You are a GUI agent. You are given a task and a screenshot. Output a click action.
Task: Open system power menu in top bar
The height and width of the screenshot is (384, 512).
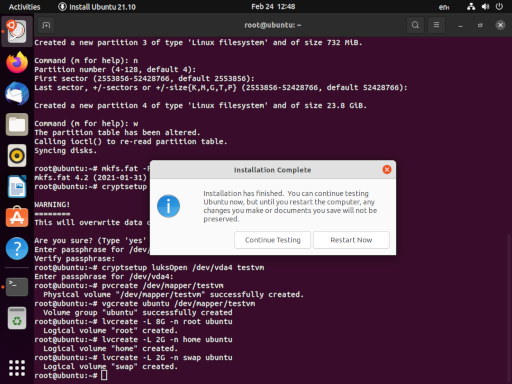[x=499, y=7]
